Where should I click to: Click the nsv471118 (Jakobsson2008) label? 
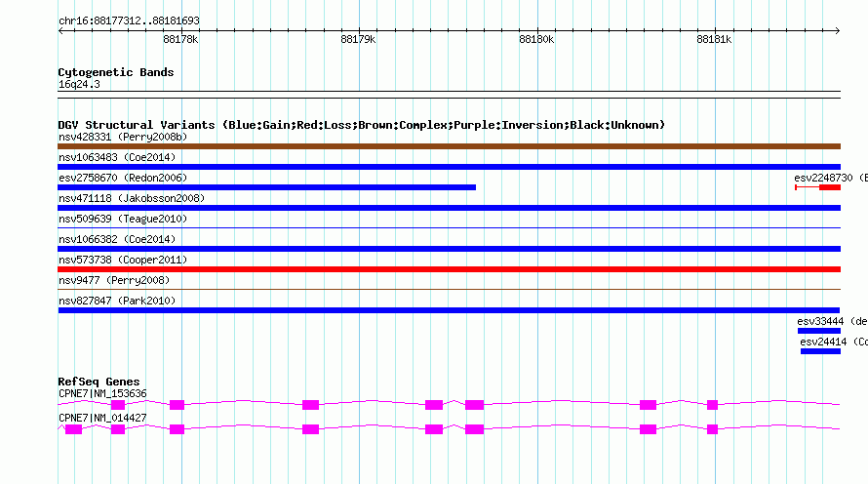coord(132,198)
